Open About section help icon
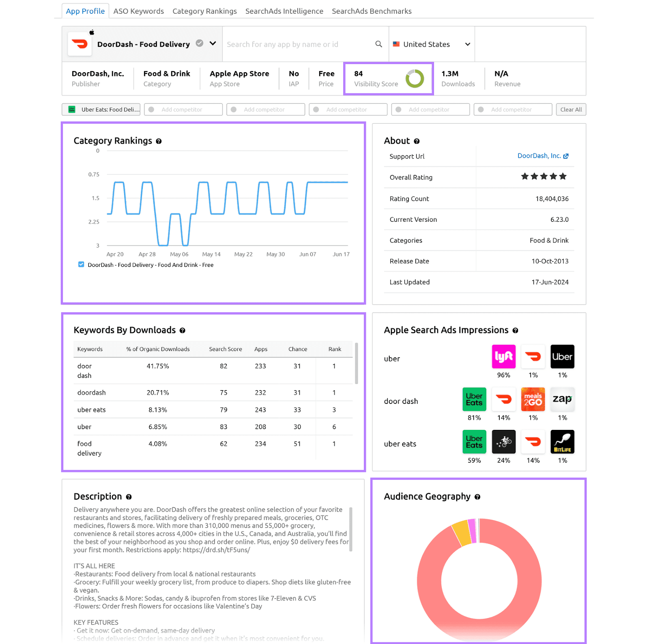Image resolution: width=649 pixels, height=644 pixels. pos(417,141)
